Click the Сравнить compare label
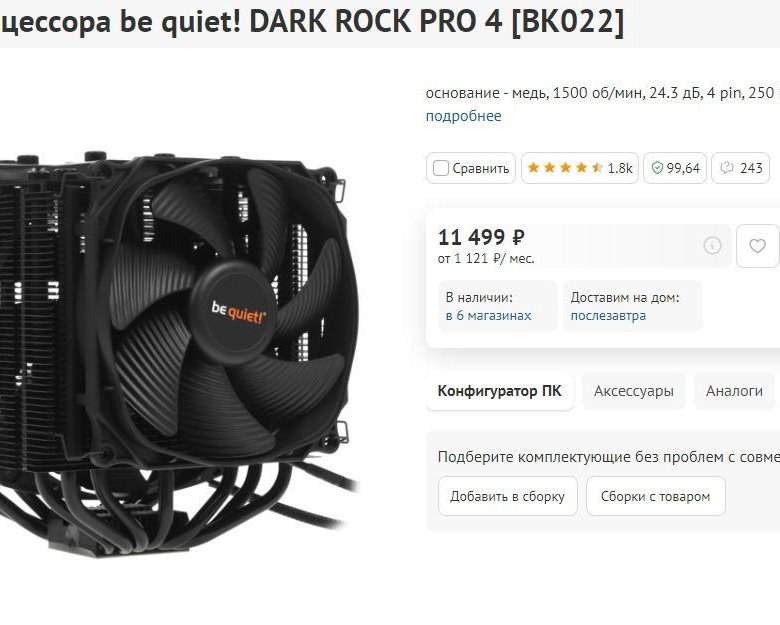 coord(481,169)
